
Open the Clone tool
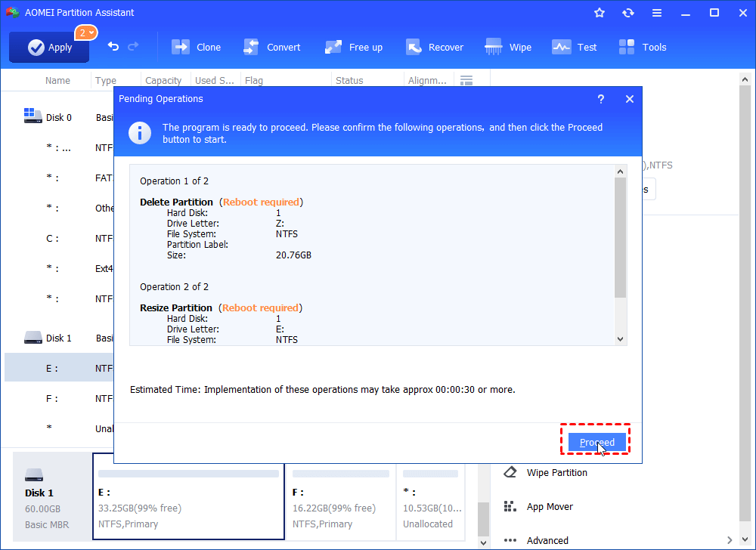pyautogui.click(x=196, y=47)
